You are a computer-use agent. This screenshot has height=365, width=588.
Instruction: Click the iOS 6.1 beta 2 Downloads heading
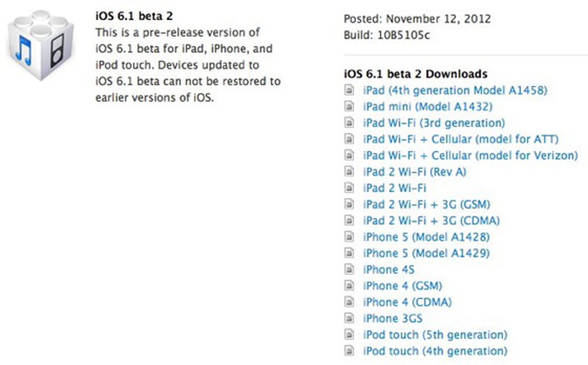[415, 74]
